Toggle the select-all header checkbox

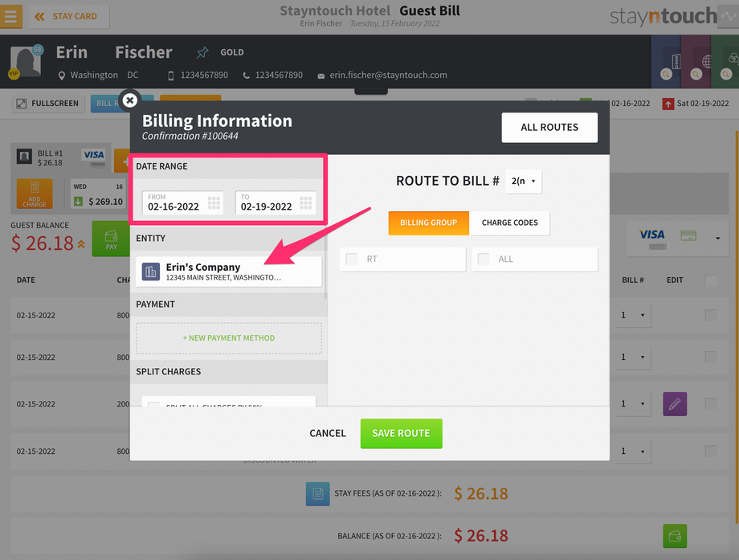(711, 280)
